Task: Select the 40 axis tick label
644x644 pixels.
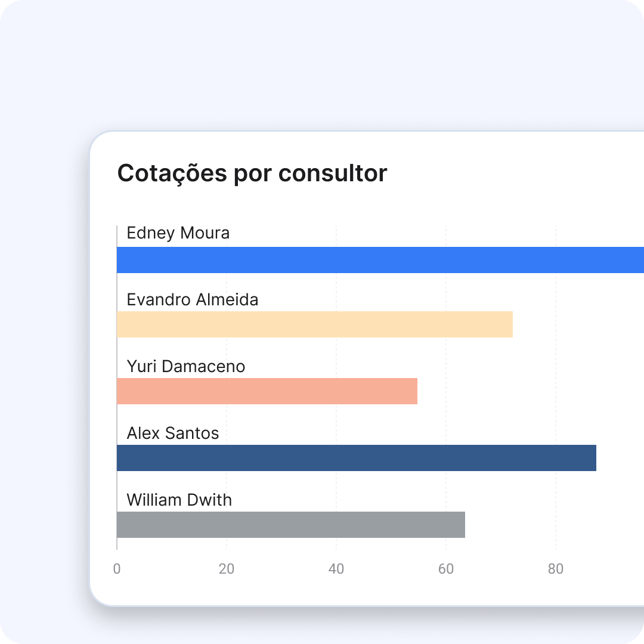Action: pos(336,569)
